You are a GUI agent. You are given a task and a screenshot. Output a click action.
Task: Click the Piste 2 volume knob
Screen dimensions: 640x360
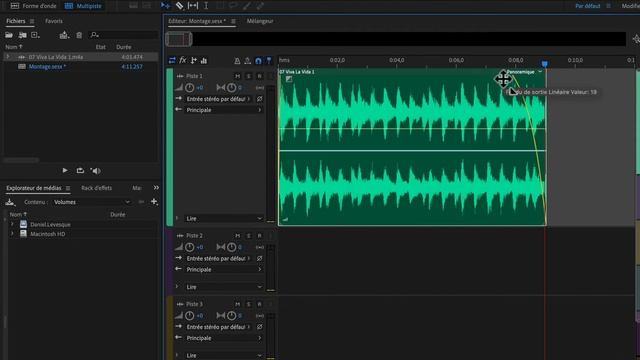pos(189,247)
